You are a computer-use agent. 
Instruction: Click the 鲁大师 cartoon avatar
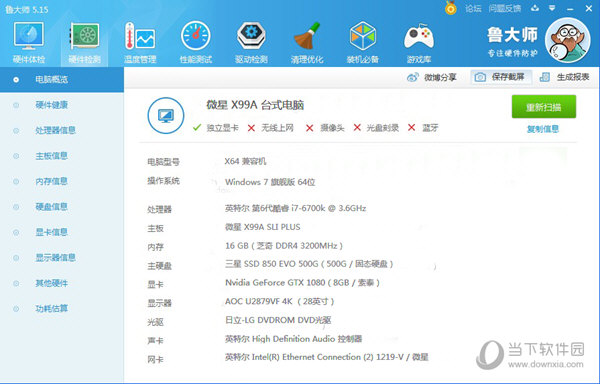coord(567,41)
